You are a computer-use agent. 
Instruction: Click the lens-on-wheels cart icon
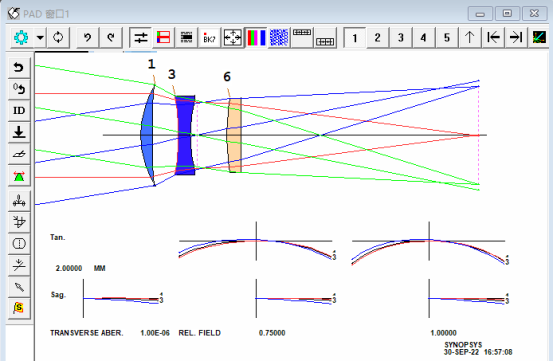click(x=19, y=201)
